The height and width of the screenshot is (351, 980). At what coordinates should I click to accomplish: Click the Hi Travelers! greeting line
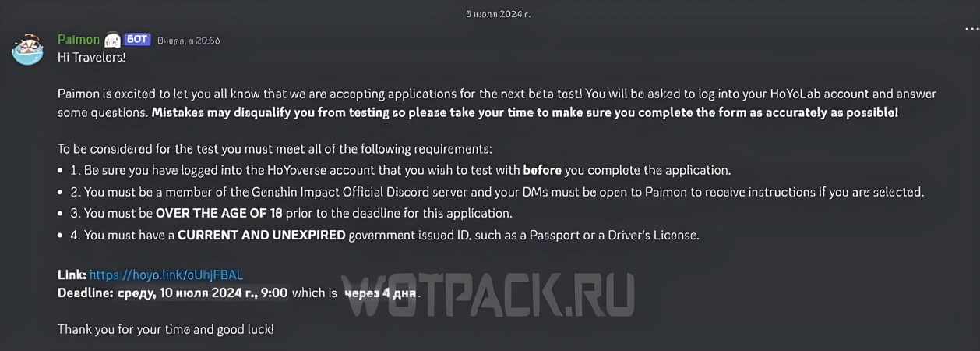click(x=91, y=57)
